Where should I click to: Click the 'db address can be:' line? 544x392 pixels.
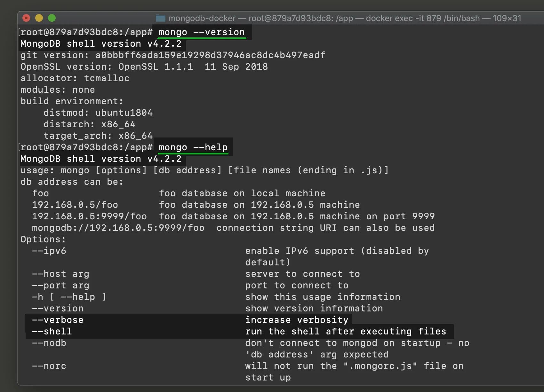72,182
